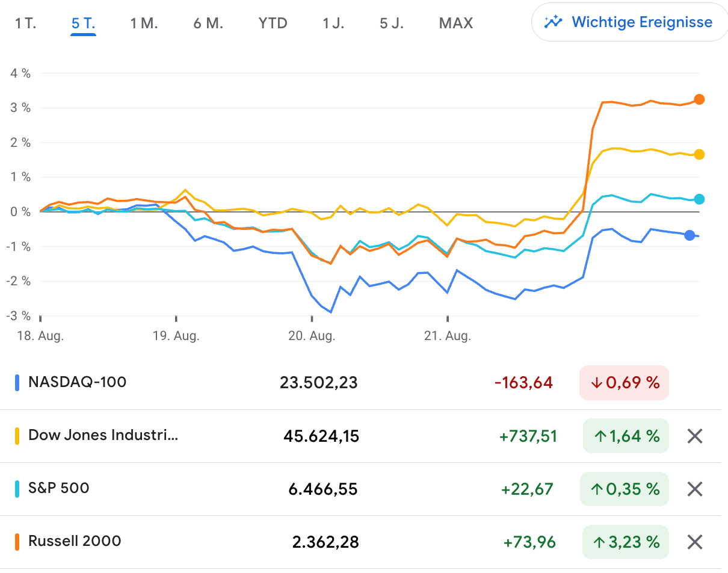Select the 1 T. time range tab

click(x=26, y=23)
